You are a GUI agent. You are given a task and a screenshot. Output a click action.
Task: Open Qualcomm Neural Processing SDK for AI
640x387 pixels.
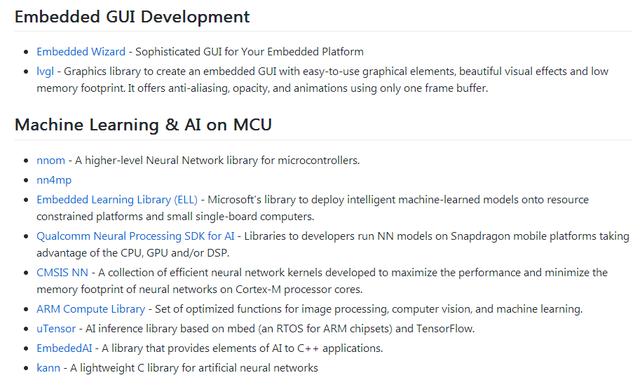point(135,236)
